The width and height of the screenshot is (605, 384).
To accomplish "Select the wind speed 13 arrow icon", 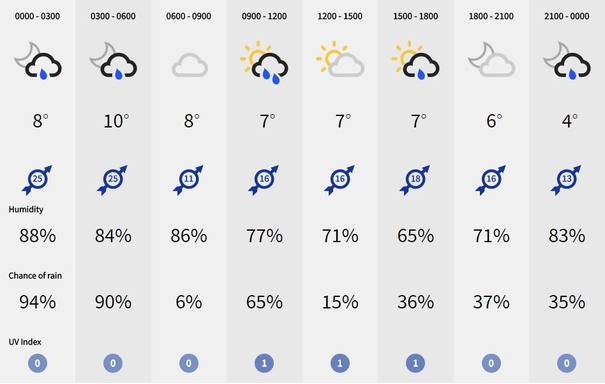I will click(566, 180).
